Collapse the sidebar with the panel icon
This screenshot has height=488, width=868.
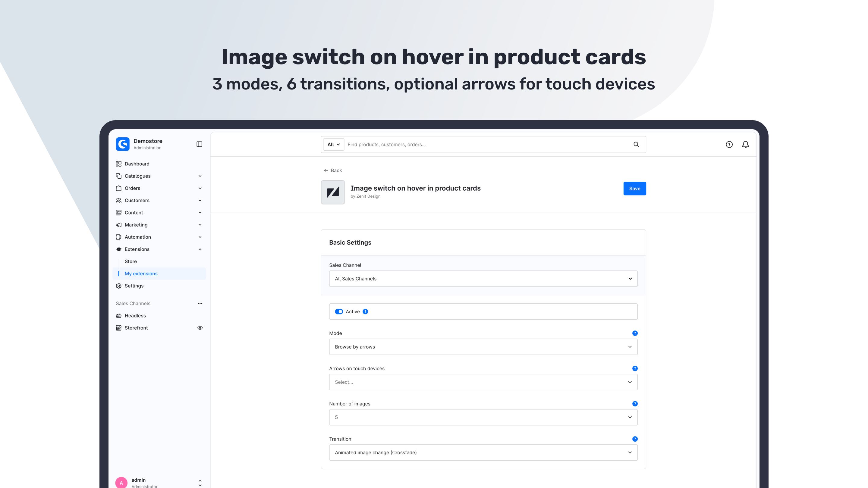[199, 144]
